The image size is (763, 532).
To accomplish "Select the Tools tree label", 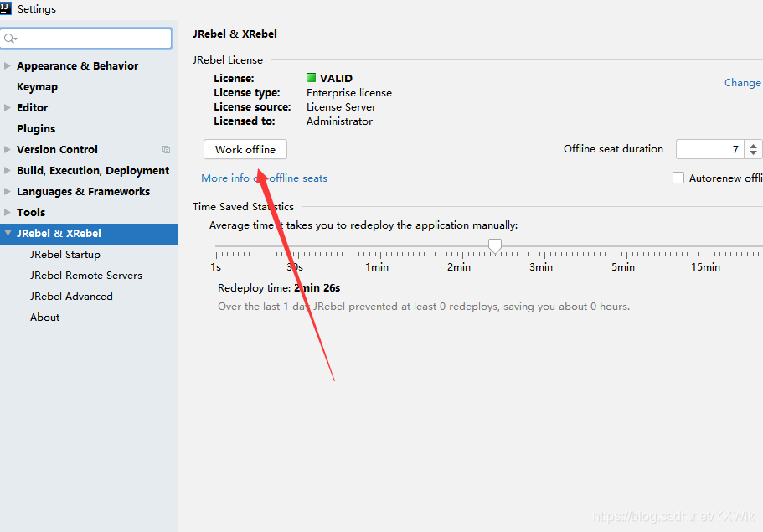I will tap(31, 212).
